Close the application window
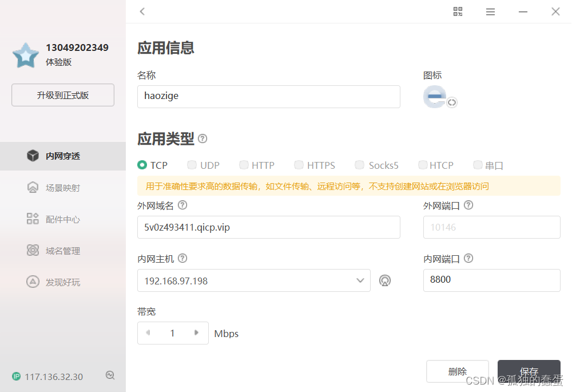Screen dimensions: 572x392 tap(555, 11)
